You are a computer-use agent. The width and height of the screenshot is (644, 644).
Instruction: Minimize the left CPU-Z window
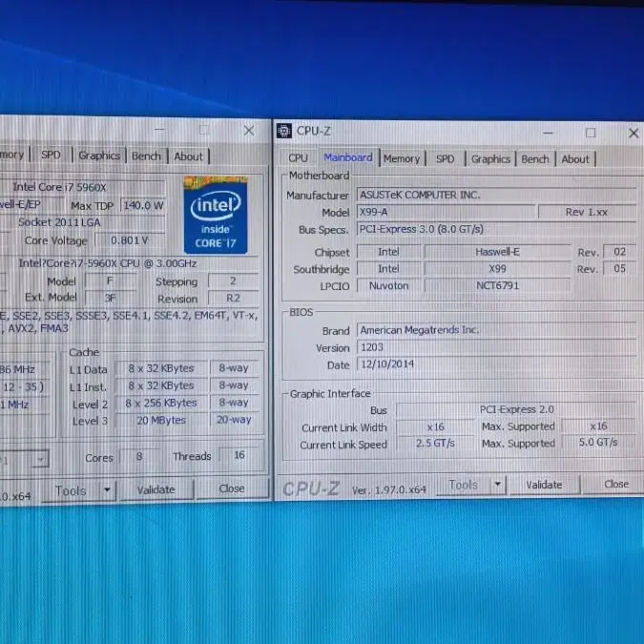(159, 130)
